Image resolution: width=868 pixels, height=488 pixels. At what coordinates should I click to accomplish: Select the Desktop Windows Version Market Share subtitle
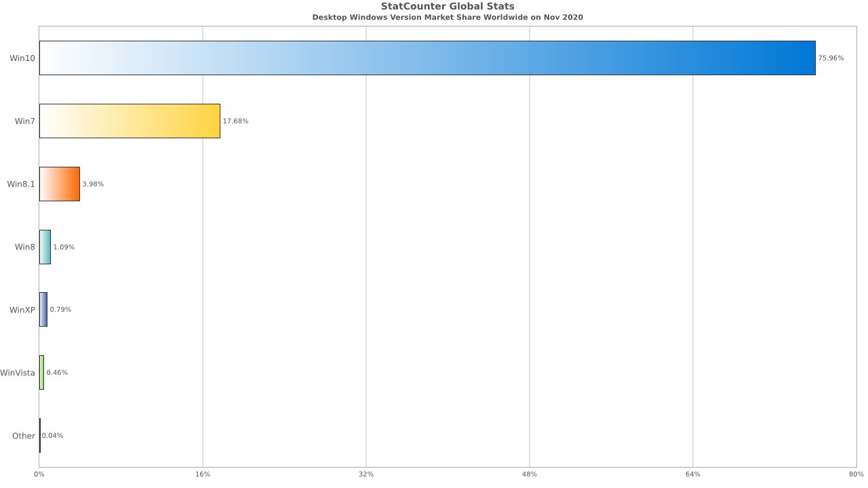(x=447, y=18)
